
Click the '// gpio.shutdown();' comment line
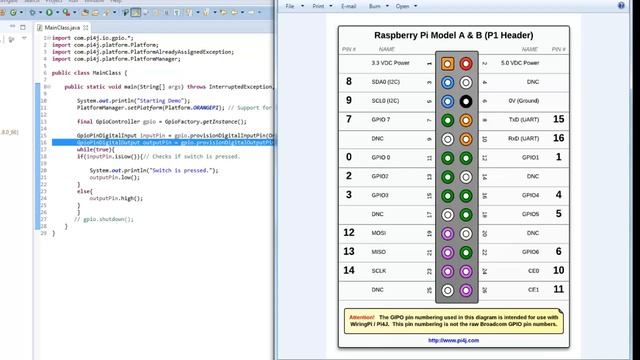(104, 219)
